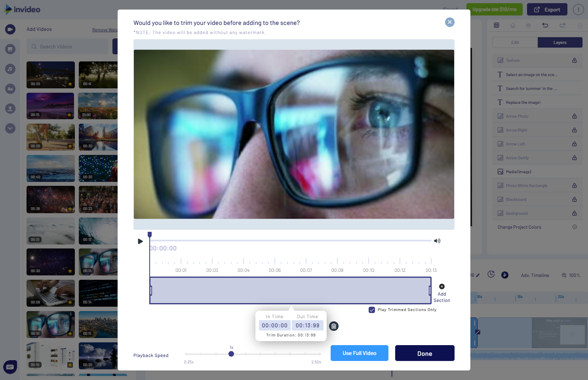Click the Search Videos field
Image resolution: width=588 pixels, height=380 pixels.
coord(67,47)
